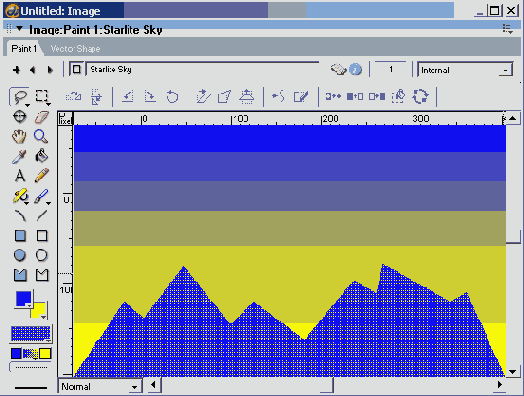The height and width of the screenshot is (396, 524).
Task: Select the Filled Polygon tool
Action: pos(20,275)
